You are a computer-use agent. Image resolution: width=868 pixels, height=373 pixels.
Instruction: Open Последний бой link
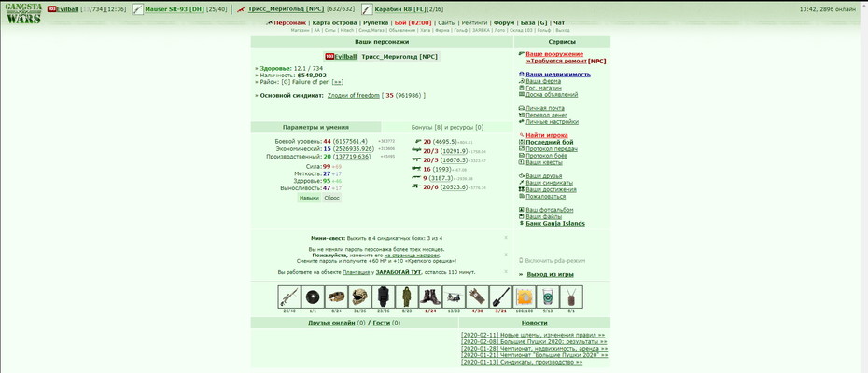549,143
